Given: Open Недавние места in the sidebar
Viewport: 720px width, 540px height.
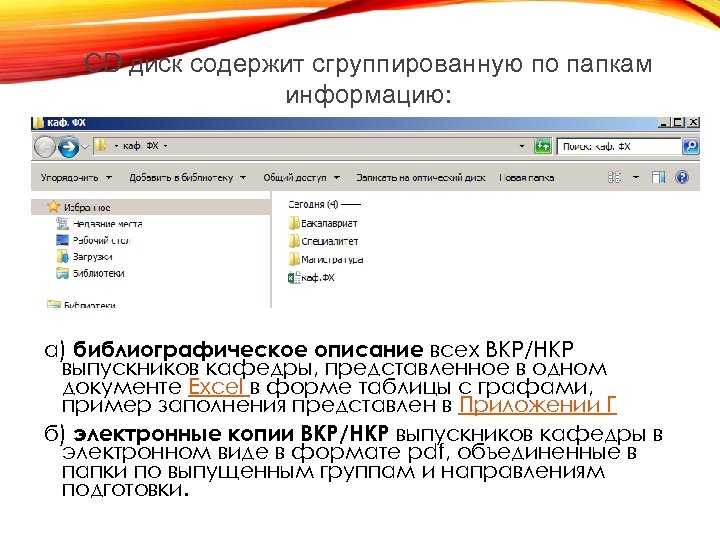Looking at the screenshot, I should tap(107, 224).
